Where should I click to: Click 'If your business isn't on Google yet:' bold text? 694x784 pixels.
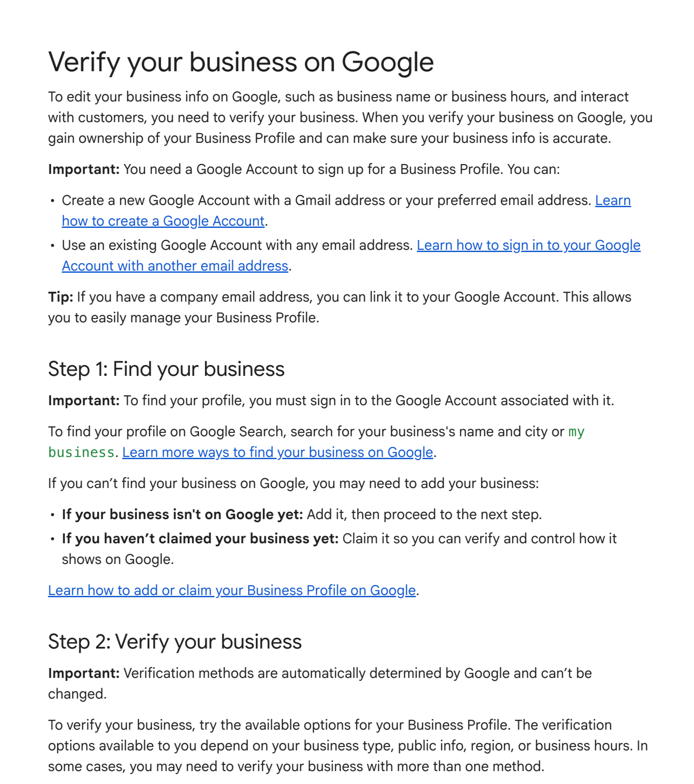pyautogui.click(x=182, y=514)
